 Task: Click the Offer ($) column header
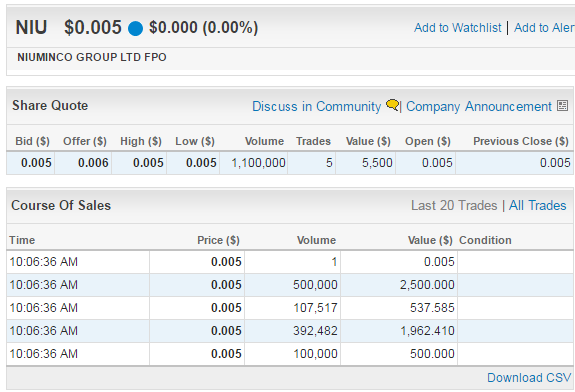coord(85,141)
